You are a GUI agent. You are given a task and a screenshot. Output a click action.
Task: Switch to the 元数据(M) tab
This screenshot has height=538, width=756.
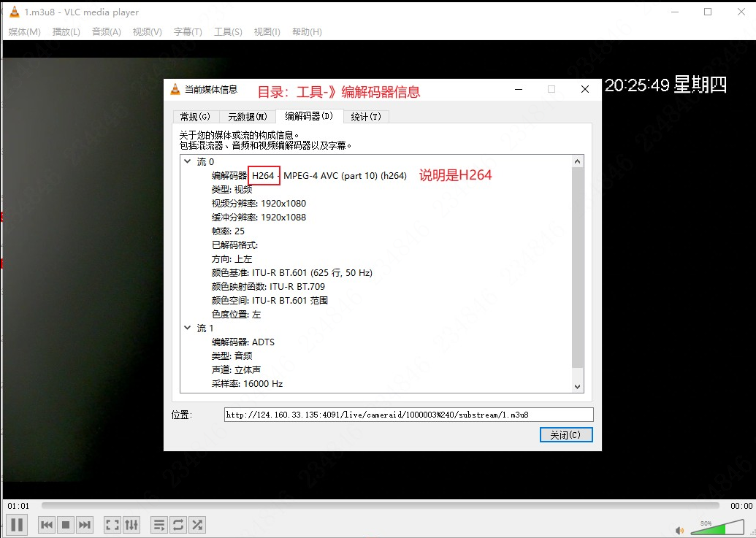(248, 117)
